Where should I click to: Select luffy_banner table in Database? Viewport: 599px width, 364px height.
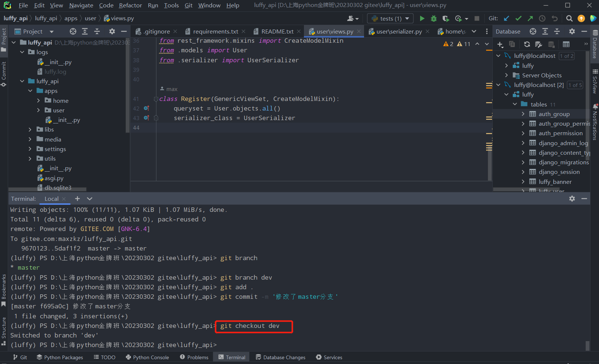555,182
